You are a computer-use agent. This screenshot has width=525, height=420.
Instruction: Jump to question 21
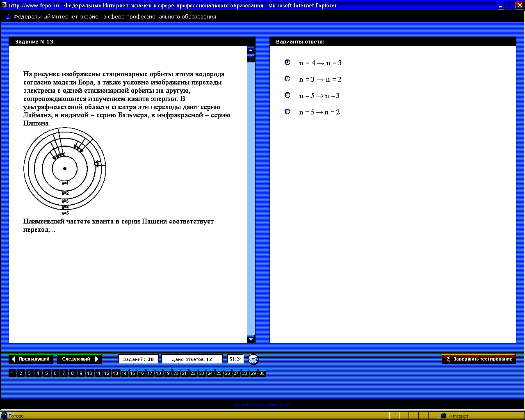click(x=184, y=373)
